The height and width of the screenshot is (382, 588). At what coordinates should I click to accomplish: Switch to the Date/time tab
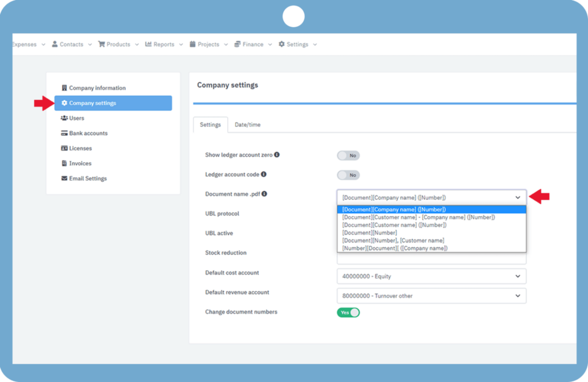pyautogui.click(x=247, y=124)
